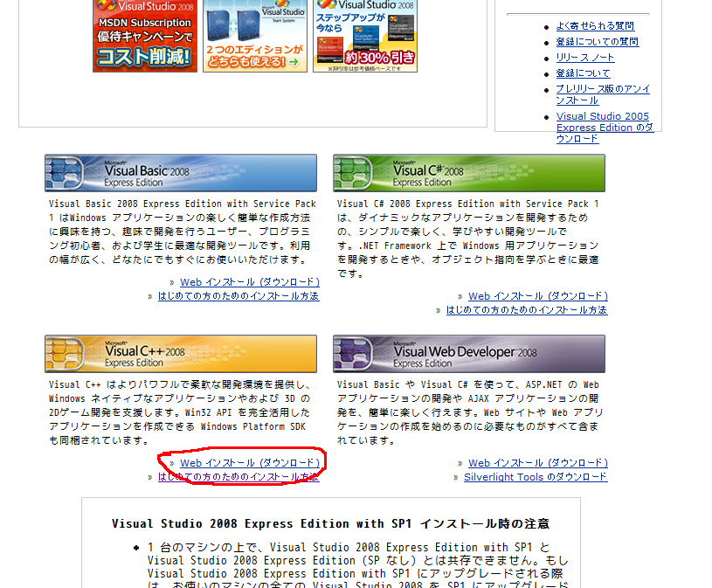This screenshot has width=712, height=588.
Task: Click the Visual C++ description paragraph
Action: pyautogui.click(x=179, y=412)
